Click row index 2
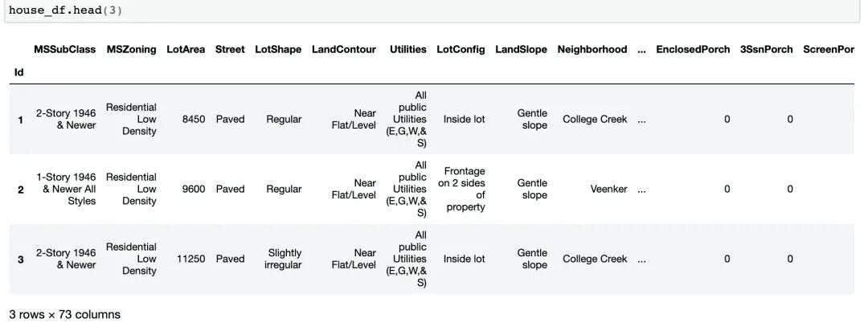The width and height of the screenshot is (868, 327). click(20, 190)
